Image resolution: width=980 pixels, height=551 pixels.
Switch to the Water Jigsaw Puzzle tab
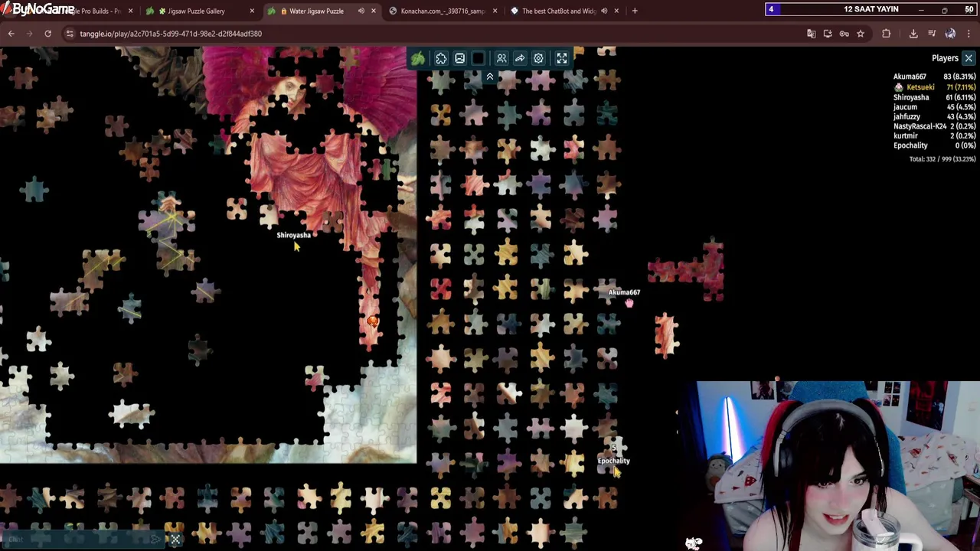coord(316,11)
